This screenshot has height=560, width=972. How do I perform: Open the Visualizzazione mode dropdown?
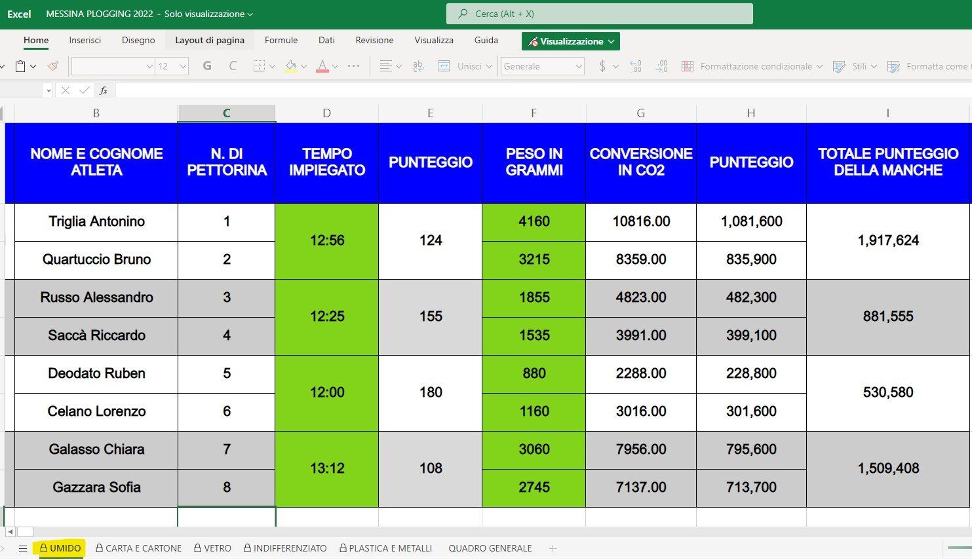point(570,41)
